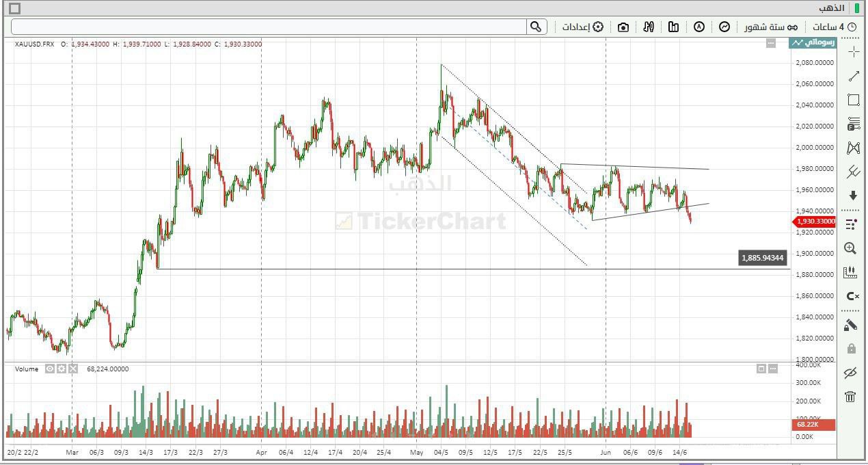
Task: Open the measure ruler tool
Action: (x=850, y=272)
